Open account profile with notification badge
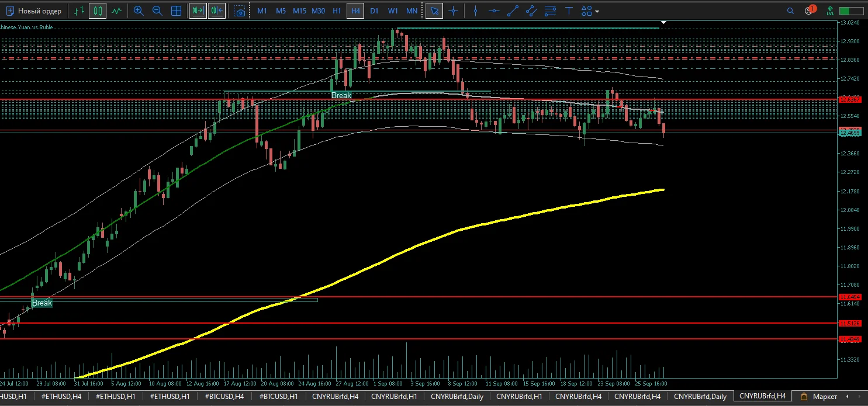Screen dimensions: 868x406 point(810,10)
